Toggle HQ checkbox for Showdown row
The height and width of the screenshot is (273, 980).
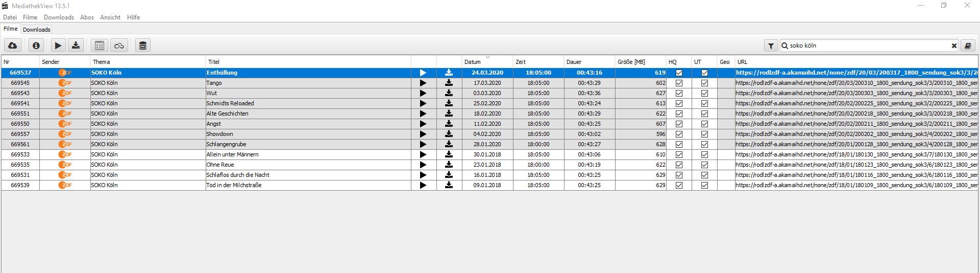(679, 134)
